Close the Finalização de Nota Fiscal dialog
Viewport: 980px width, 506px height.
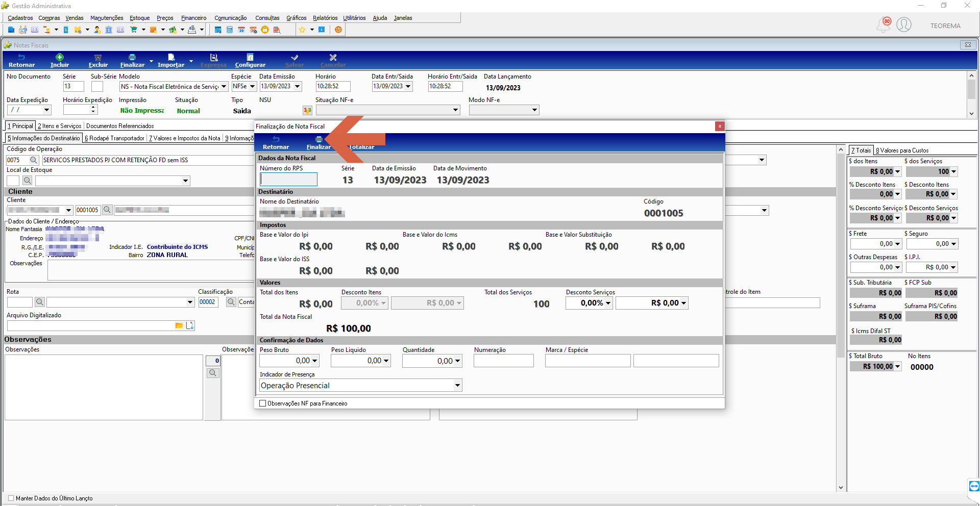(719, 126)
